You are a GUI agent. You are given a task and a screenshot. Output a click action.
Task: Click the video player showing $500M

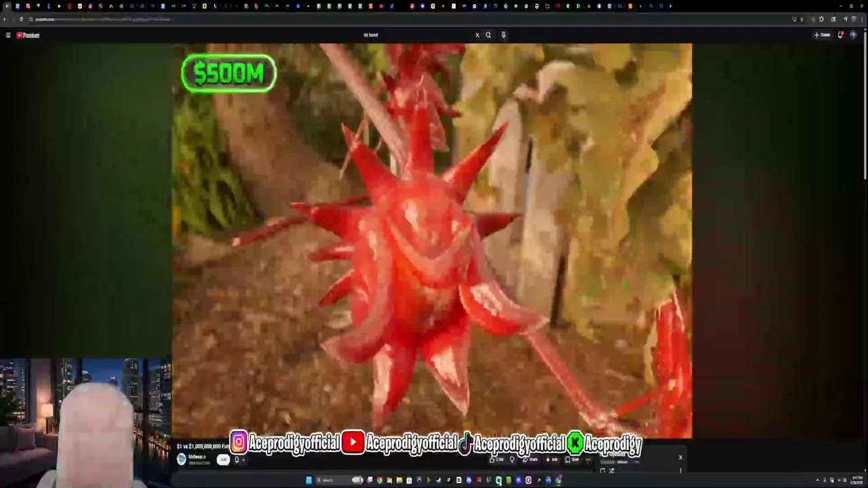[x=432, y=241]
